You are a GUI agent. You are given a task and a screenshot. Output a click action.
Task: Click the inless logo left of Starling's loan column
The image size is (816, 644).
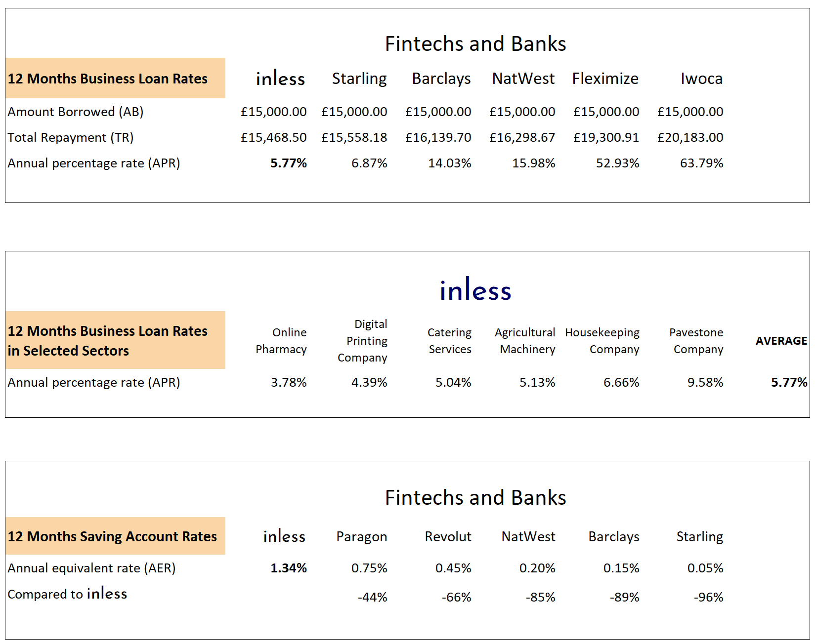click(280, 79)
